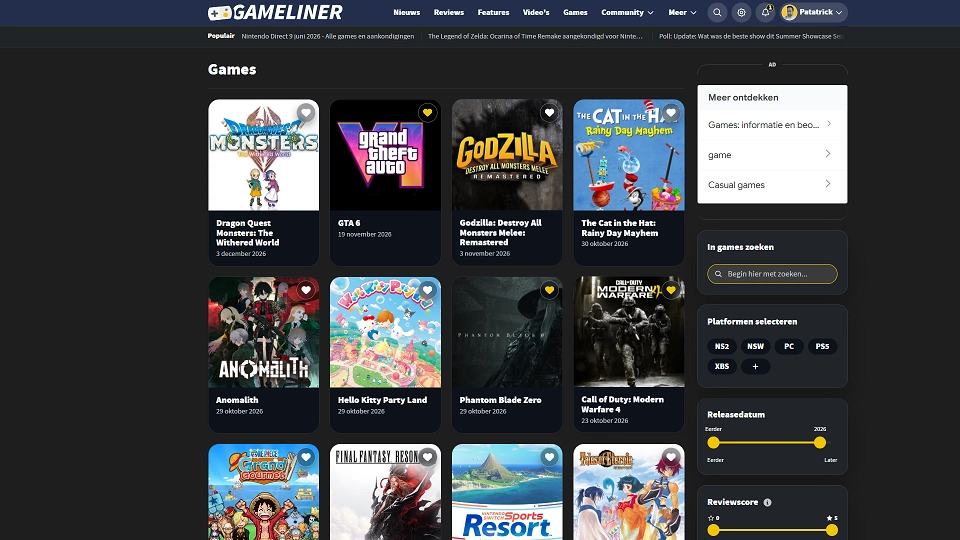Open GTA 6 cover thumbnail
This screenshot has width=960, height=540.
click(x=385, y=155)
